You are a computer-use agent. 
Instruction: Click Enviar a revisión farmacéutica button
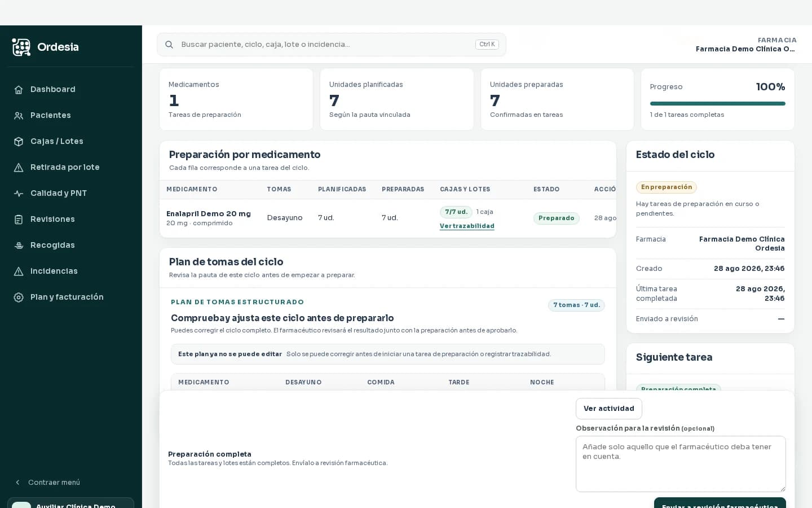720,503
